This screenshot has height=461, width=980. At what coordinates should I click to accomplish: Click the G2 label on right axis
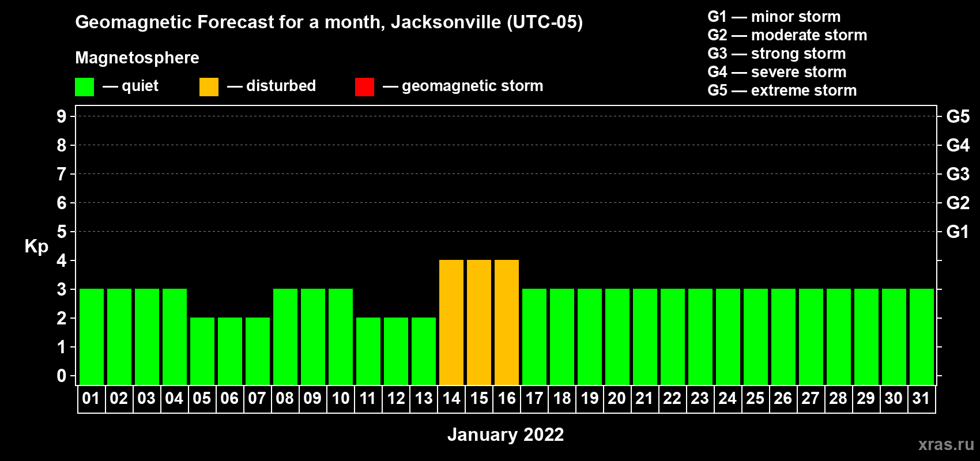click(x=958, y=203)
